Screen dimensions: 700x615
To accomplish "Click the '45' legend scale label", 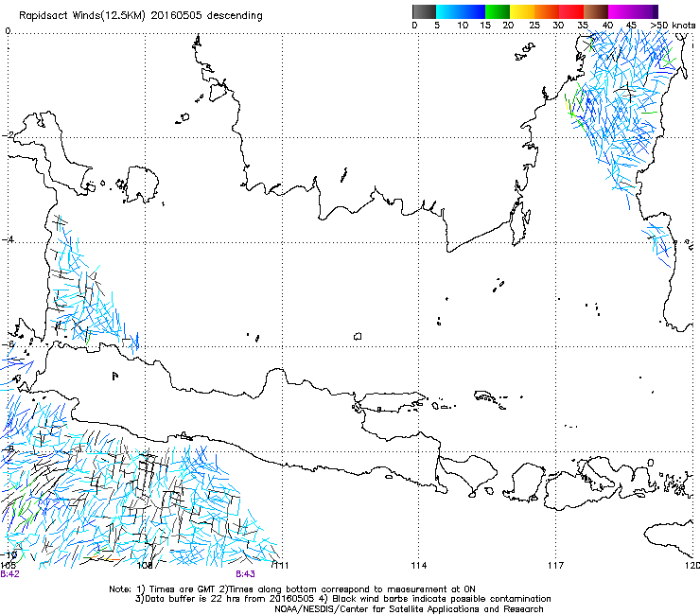I will [631, 26].
